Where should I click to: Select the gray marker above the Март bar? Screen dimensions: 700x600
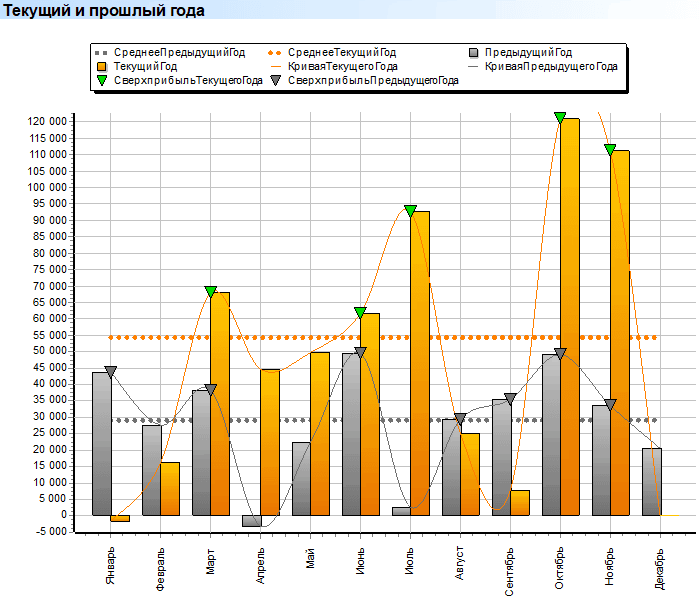211,389
